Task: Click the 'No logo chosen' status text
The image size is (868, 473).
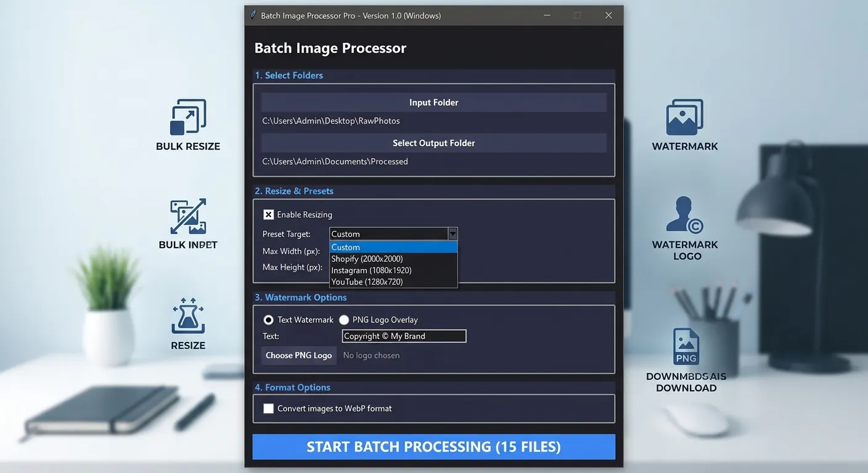Action: click(x=371, y=355)
